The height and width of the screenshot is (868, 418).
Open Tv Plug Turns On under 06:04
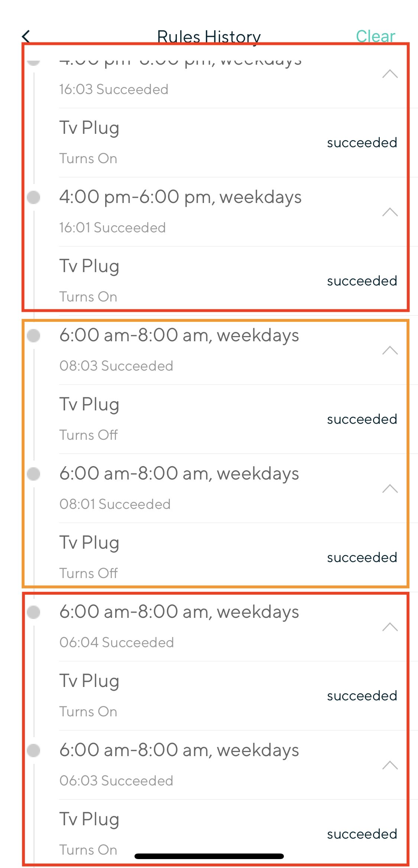[239, 696]
